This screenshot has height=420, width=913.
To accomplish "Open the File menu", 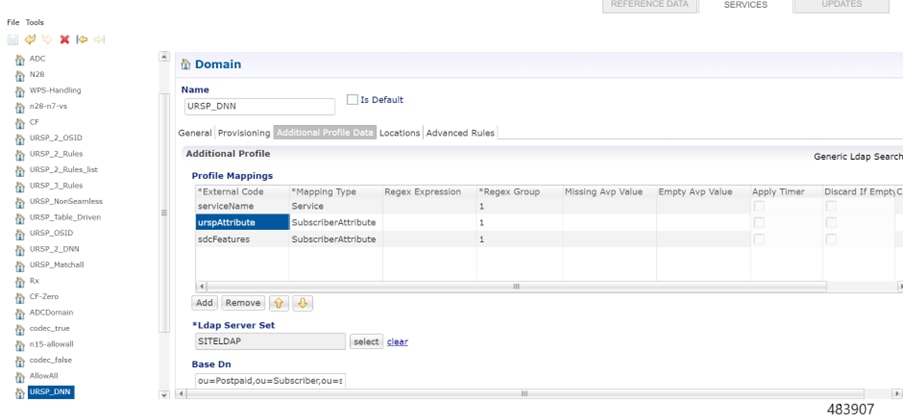I will 13,22.
